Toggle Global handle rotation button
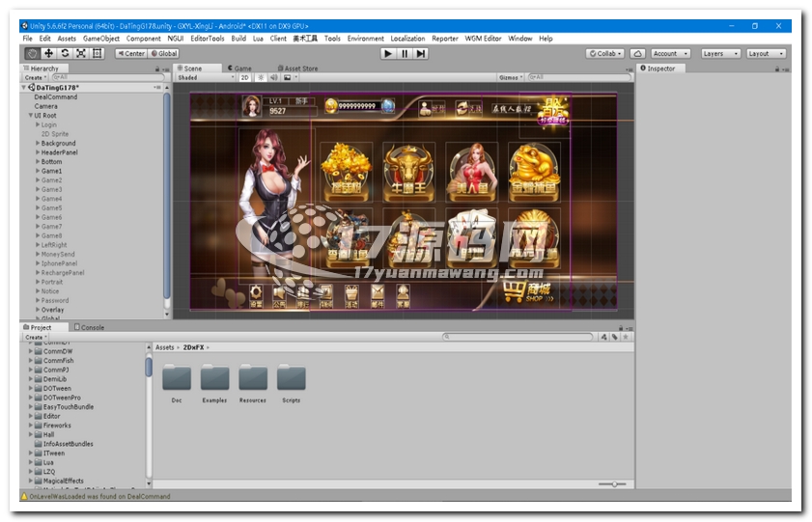This screenshot has width=812, height=522. [163, 53]
